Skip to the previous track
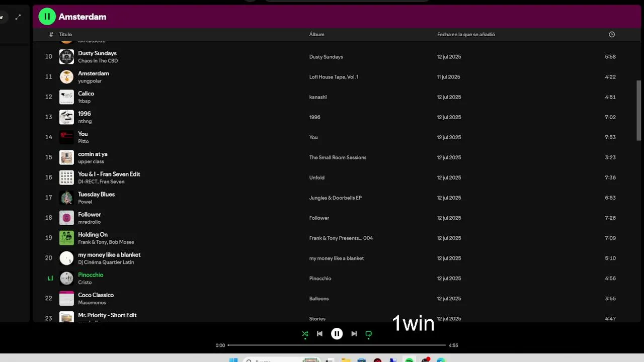 coord(319,333)
